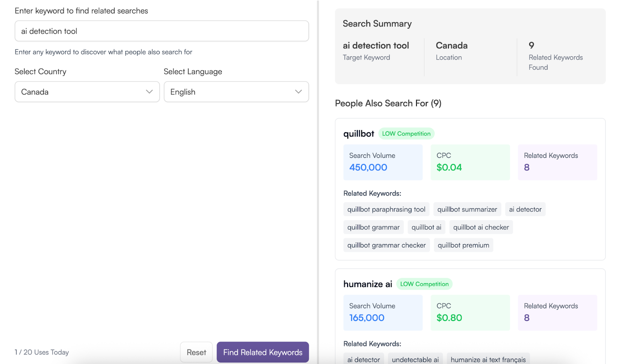This screenshot has height=364, width=617.
Task: Click LOW Competition badge next to humanize ai
Action: (424, 284)
